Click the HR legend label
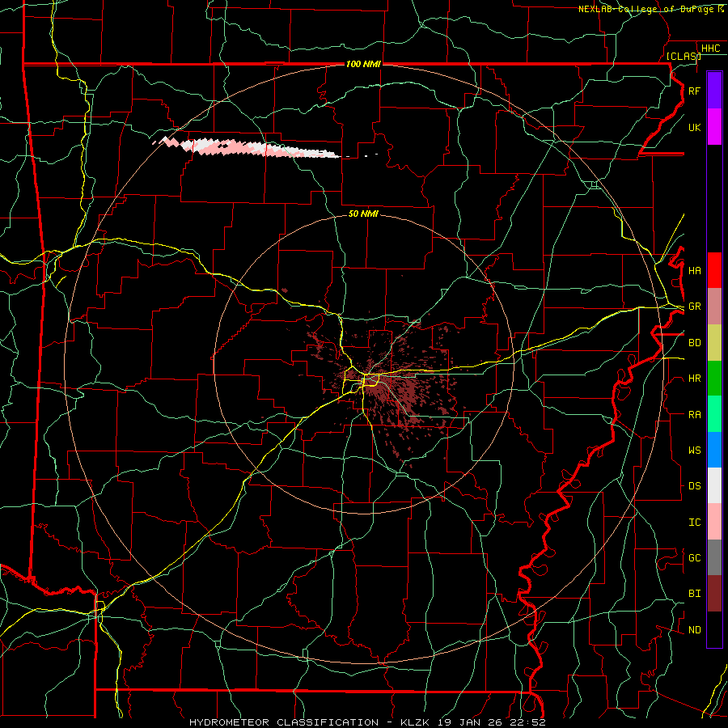 (694, 379)
